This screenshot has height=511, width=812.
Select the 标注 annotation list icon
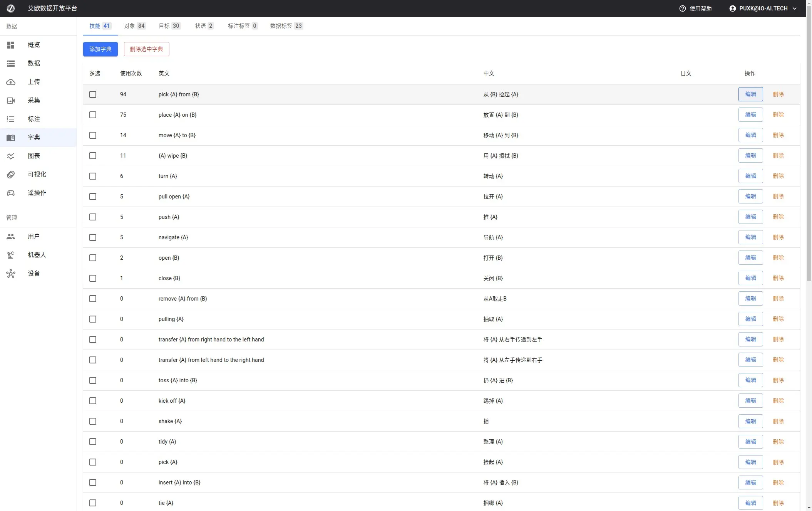click(x=11, y=119)
